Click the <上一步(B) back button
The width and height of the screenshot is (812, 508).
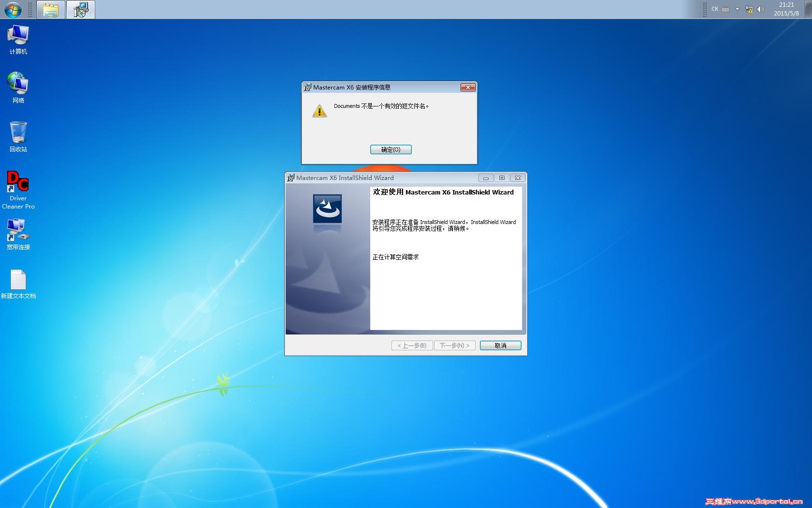coord(412,345)
